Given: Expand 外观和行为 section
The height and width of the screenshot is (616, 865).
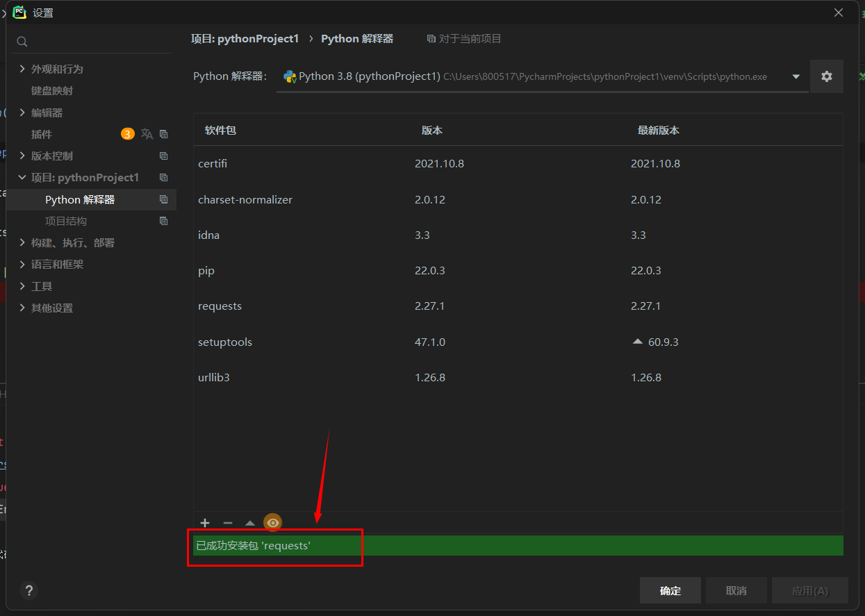Looking at the screenshot, I should point(22,69).
